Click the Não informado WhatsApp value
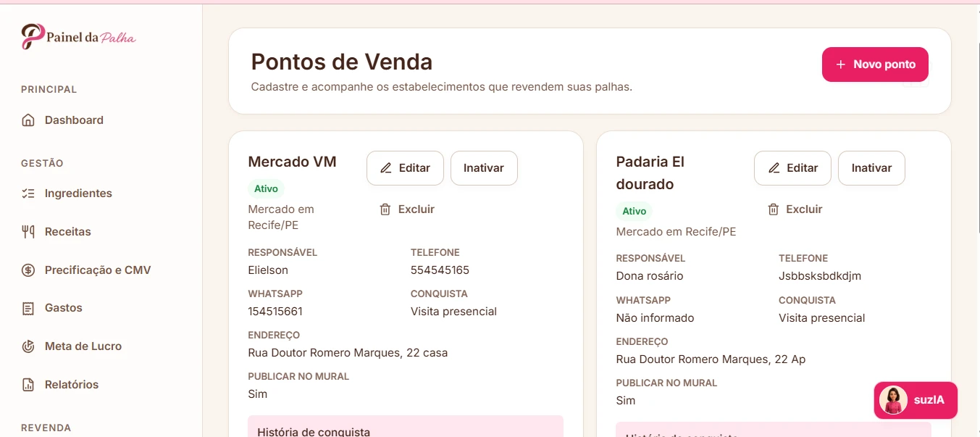This screenshot has height=437, width=980. tap(655, 318)
